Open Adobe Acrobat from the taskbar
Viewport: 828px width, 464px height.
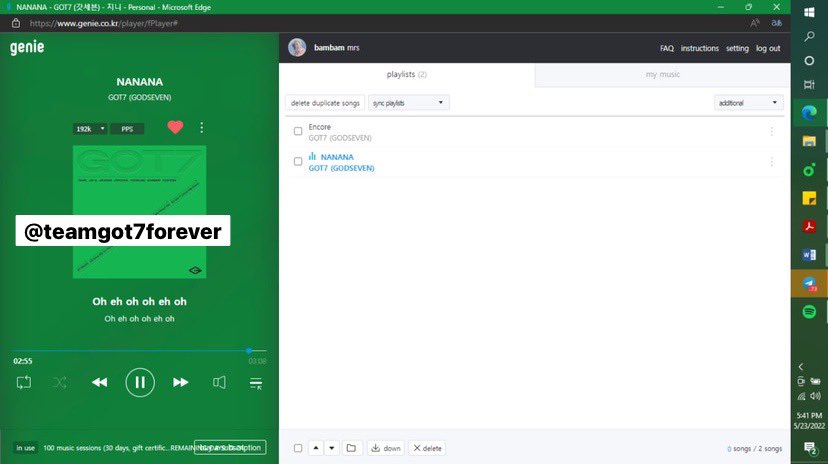tap(809, 226)
